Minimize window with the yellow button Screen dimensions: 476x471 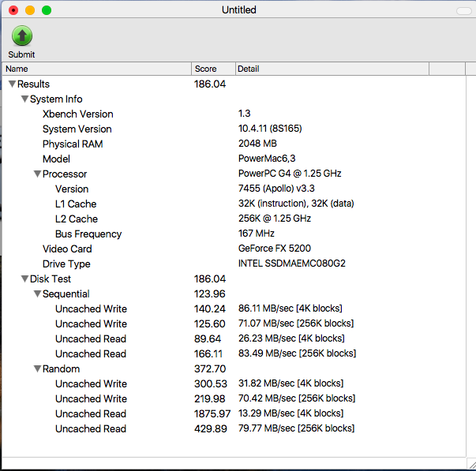click(x=30, y=10)
